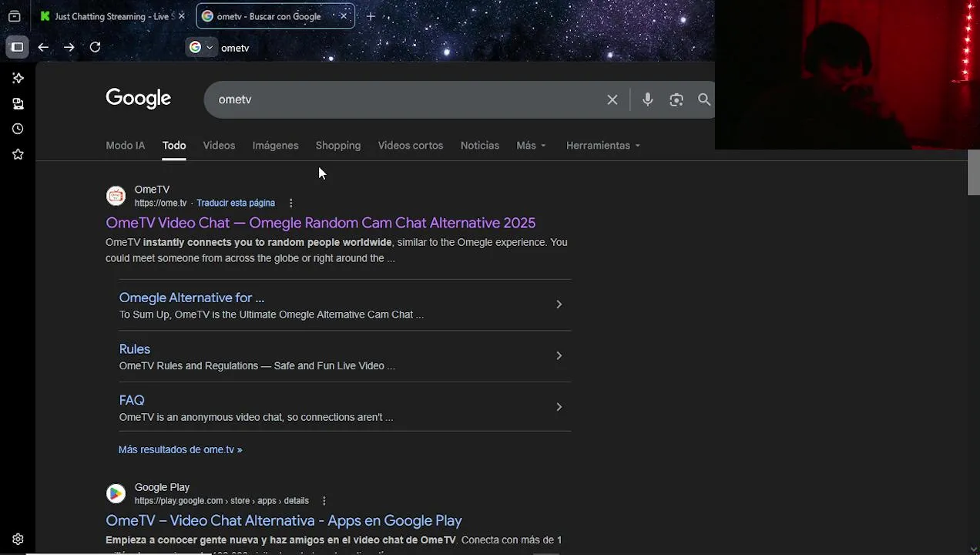Click the Google Play result favicon
Image resolution: width=980 pixels, height=555 pixels.
[116, 493]
